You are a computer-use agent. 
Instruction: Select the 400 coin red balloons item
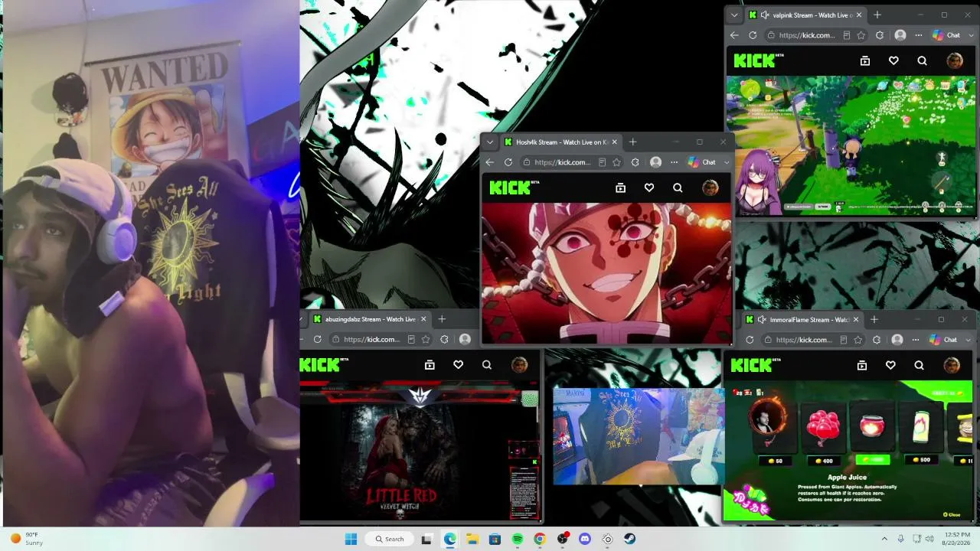(823, 427)
